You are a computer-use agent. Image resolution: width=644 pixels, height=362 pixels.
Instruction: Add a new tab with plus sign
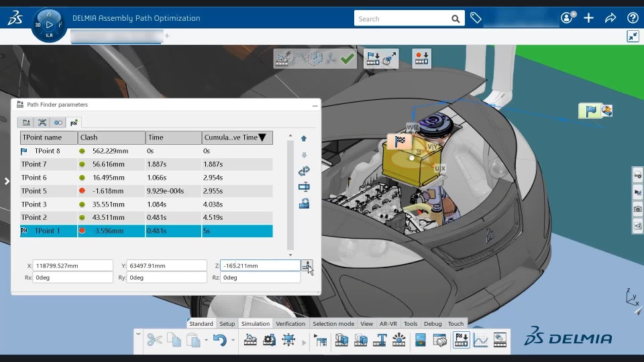tap(167, 36)
